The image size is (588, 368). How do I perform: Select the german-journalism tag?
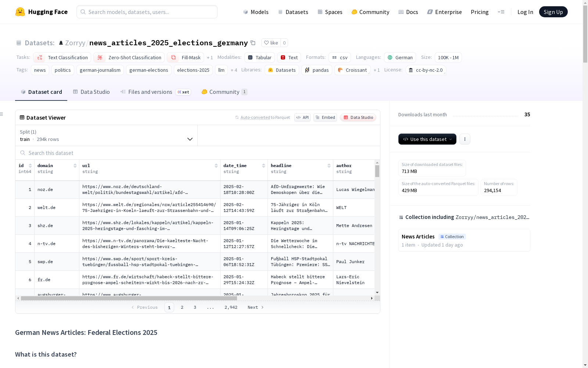(x=100, y=70)
